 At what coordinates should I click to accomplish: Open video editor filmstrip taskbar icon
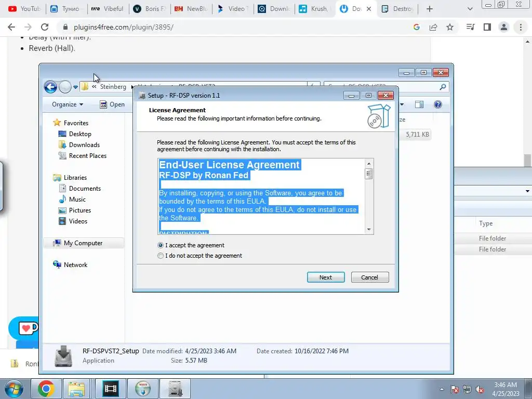click(x=111, y=389)
